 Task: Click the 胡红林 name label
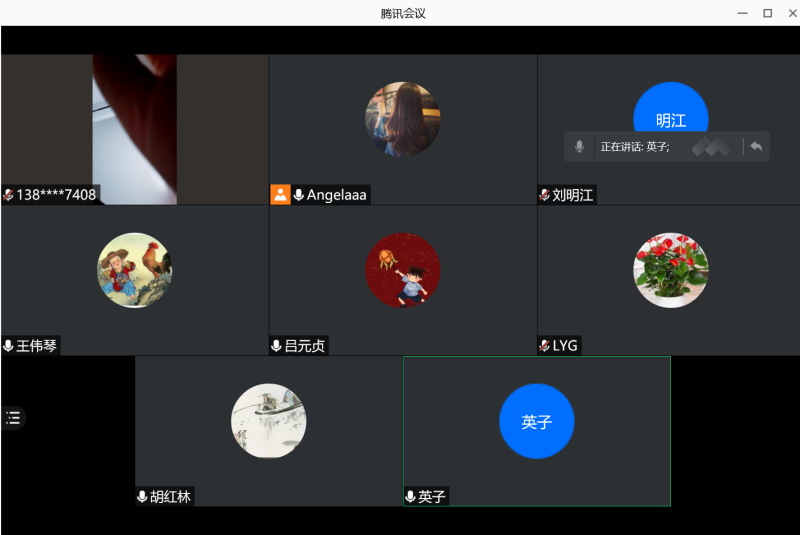tap(170, 496)
